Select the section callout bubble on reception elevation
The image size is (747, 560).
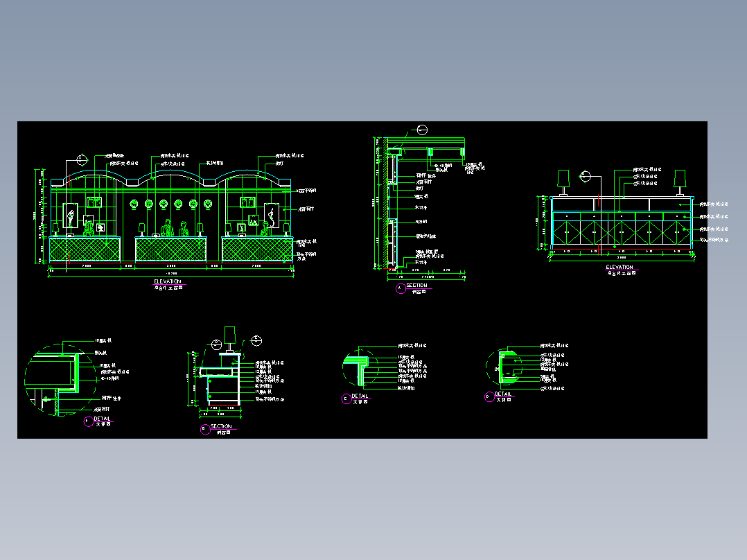click(x=82, y=159)
